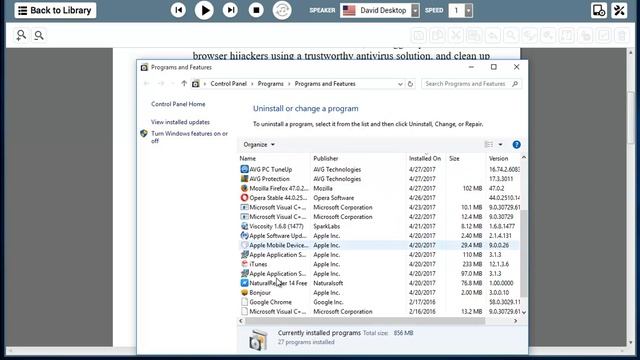Click the AVG PC TuneUp program icon
Viewport: 640px width, 360px height.
244,169
